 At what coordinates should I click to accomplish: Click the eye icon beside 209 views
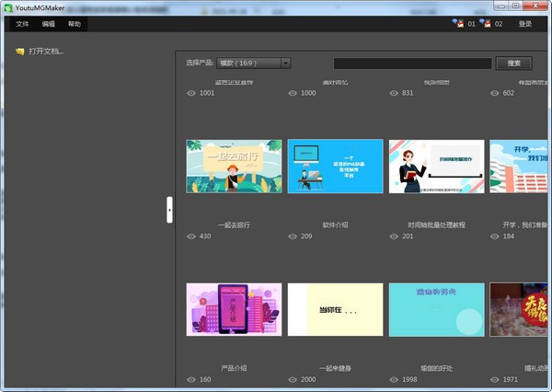pyautogui.click(x=293, y=236)
